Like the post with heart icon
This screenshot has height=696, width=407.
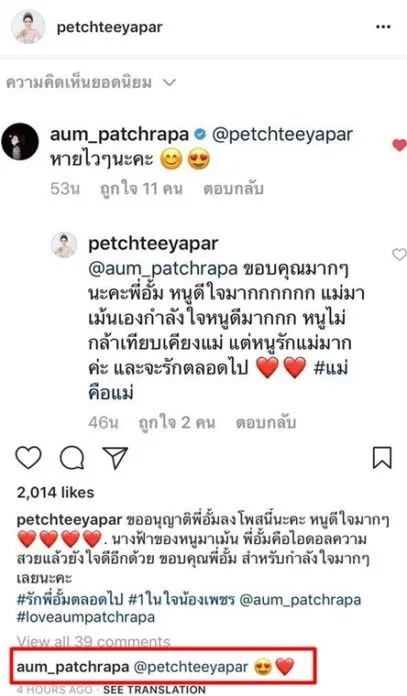[x=29, y=458]
